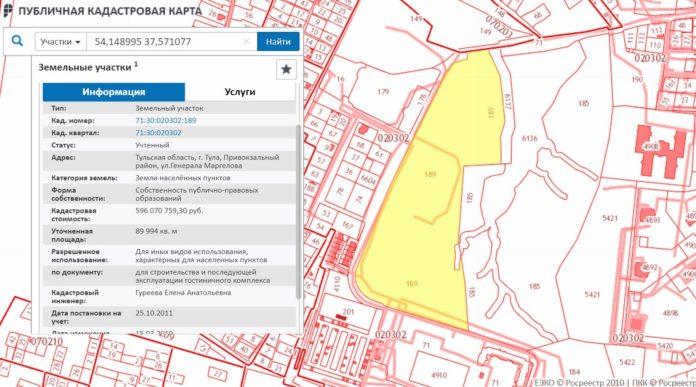Clear the search field with X icon
The height and width of the screenshot is (387, 696).
[246, 42]
